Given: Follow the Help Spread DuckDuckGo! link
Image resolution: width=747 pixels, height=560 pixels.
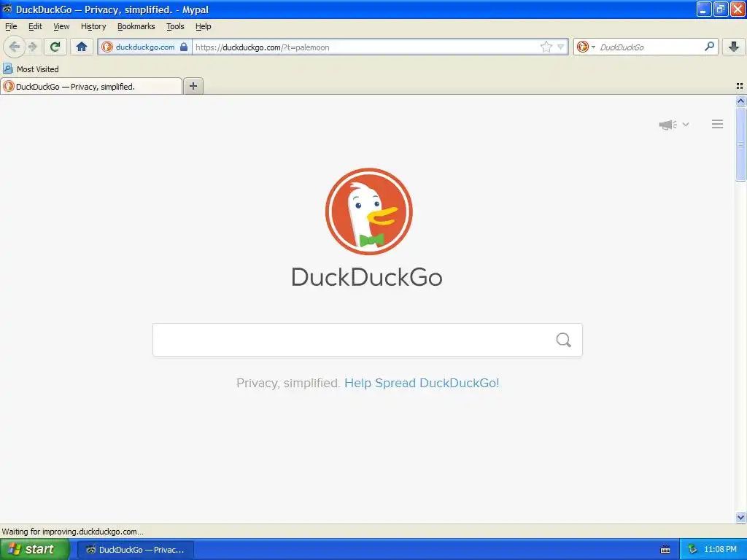Looking at the screenshot, I should pos(422,383).
